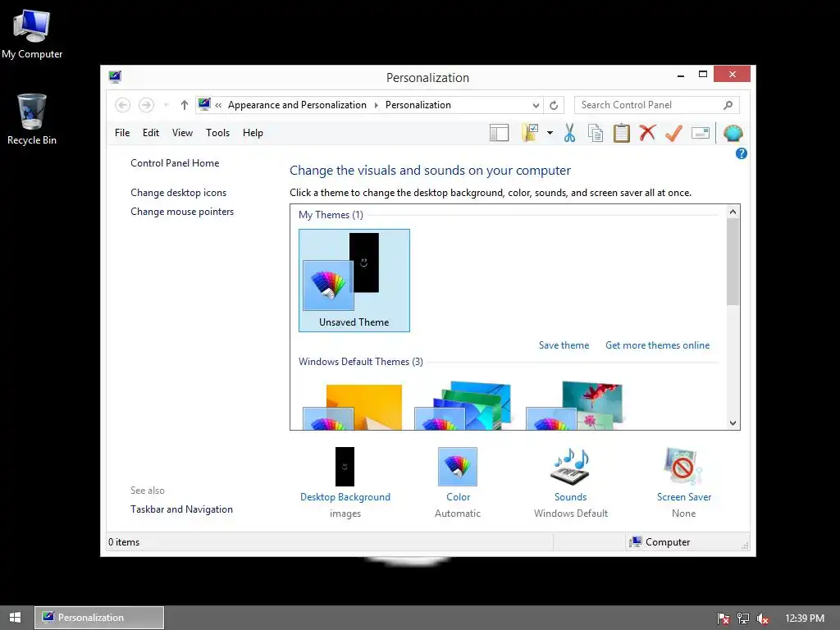Select the blue-green Windows default theme

[463, 405]
